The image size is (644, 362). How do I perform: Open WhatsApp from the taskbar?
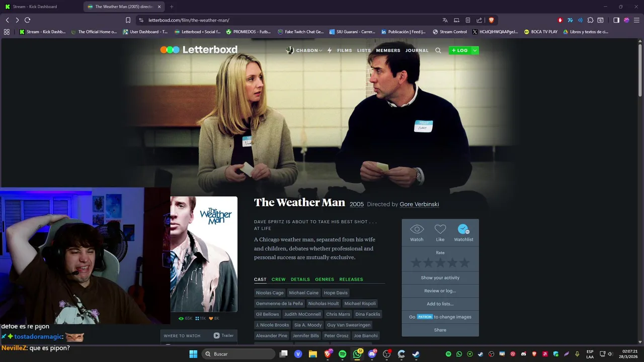[x=358, y=354]
